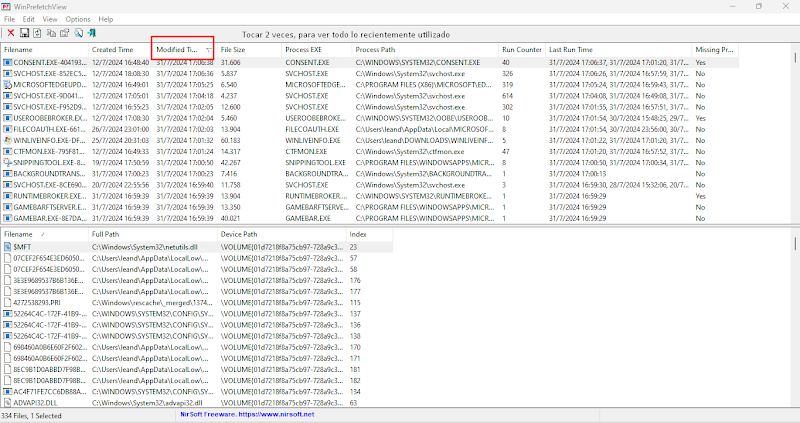Click the BACKGROUNDTRANS file icon

(7, 173)
